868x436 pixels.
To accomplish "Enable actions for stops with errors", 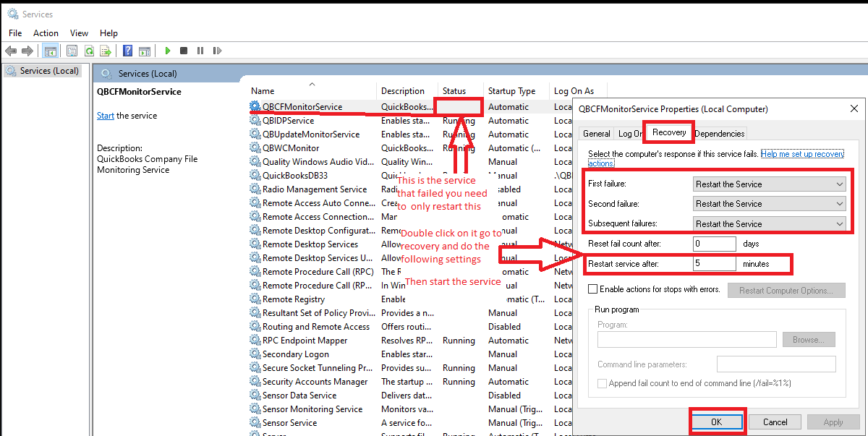I will (593, 288).
